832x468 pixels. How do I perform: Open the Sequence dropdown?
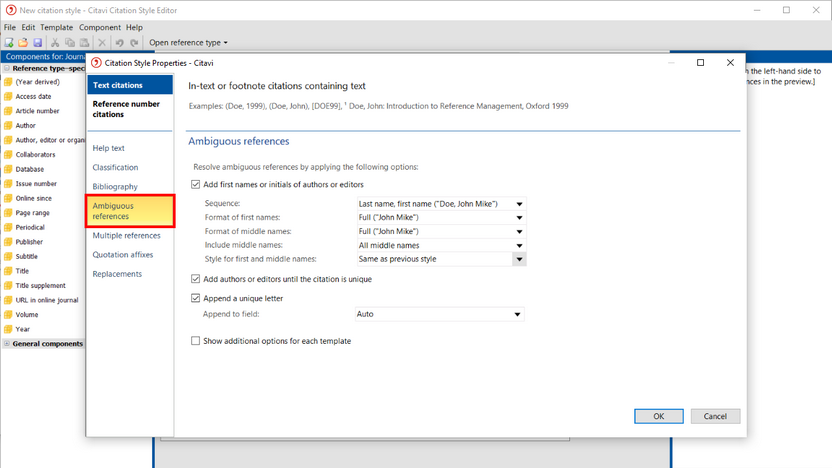tap(441, 204)
